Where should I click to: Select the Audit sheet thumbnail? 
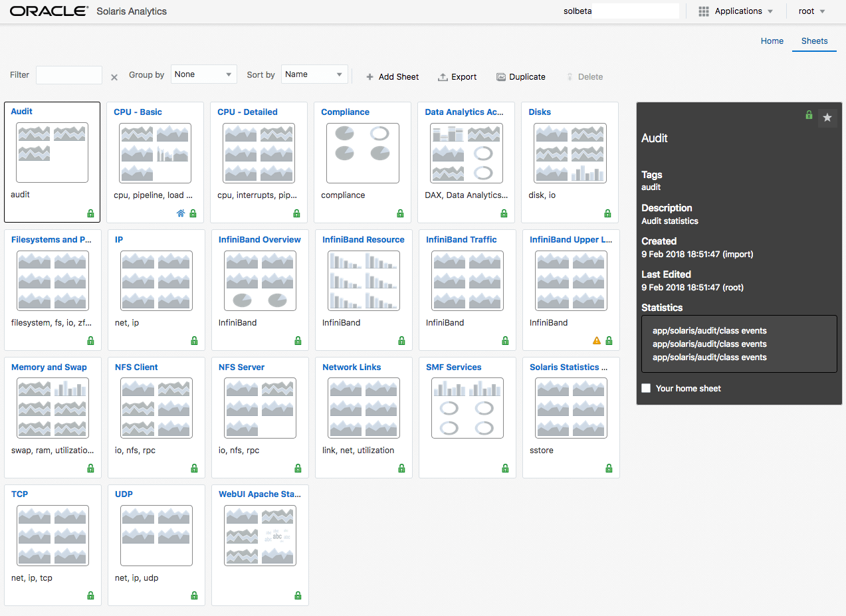[52, 152]
